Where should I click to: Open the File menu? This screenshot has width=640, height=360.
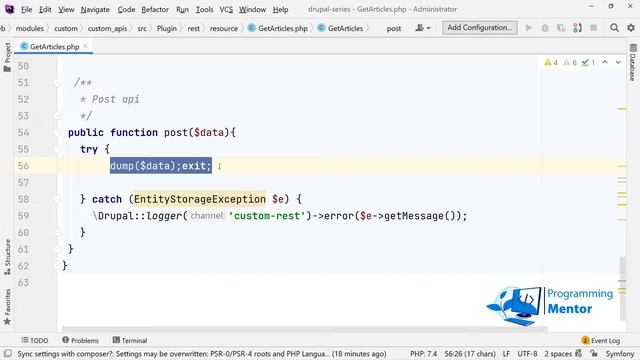(27, 9)
